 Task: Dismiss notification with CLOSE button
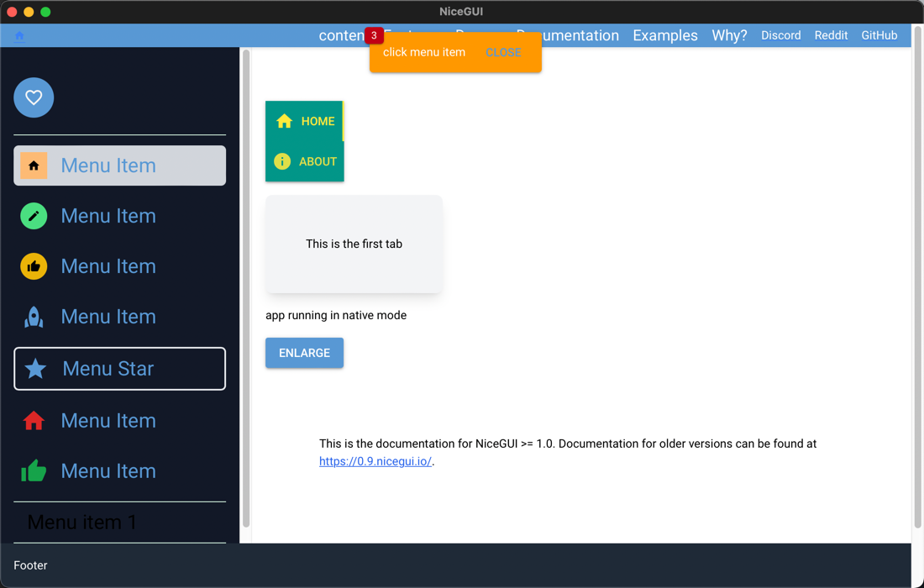(503, 52)
